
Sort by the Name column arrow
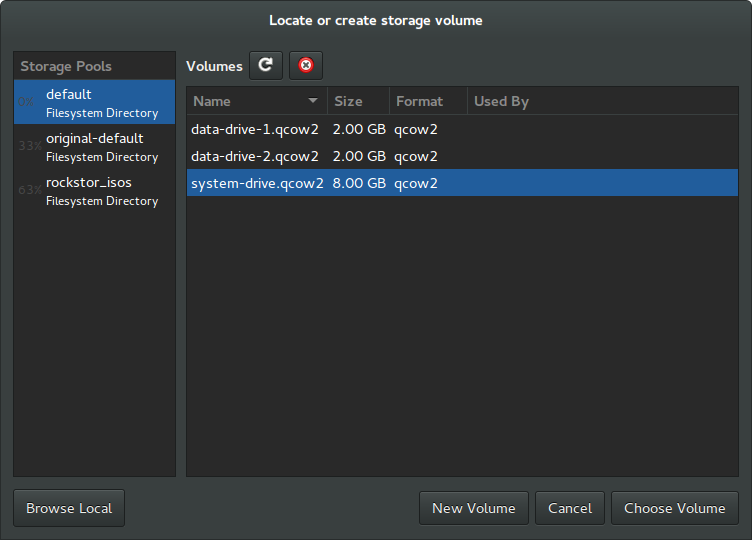point(313,101)
